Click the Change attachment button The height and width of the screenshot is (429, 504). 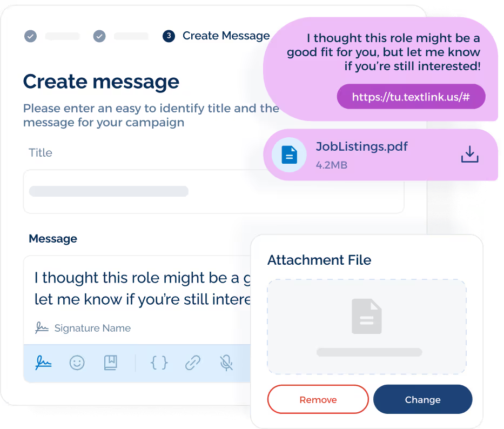point(422,399)
